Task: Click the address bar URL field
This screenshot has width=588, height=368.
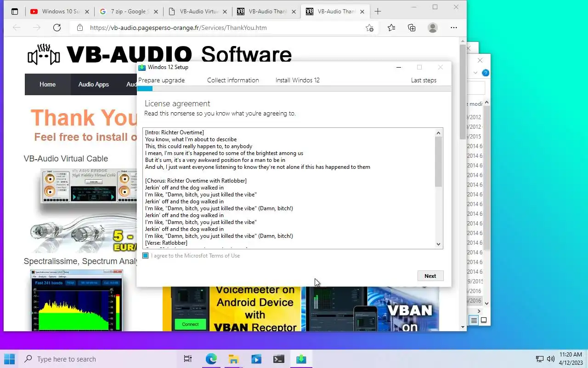Action: coord(225,28)
